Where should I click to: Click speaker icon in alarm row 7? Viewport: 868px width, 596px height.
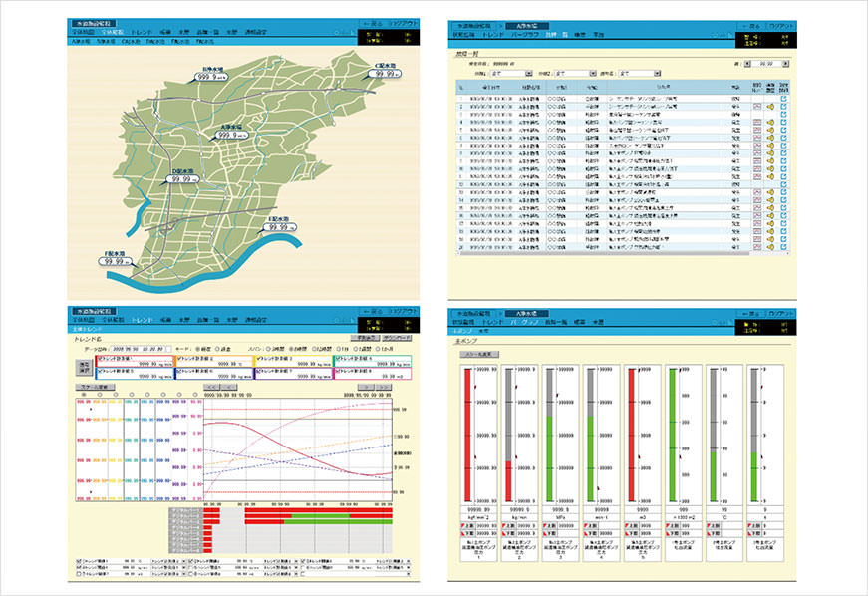pyautogui.click(x=770, y=146)
